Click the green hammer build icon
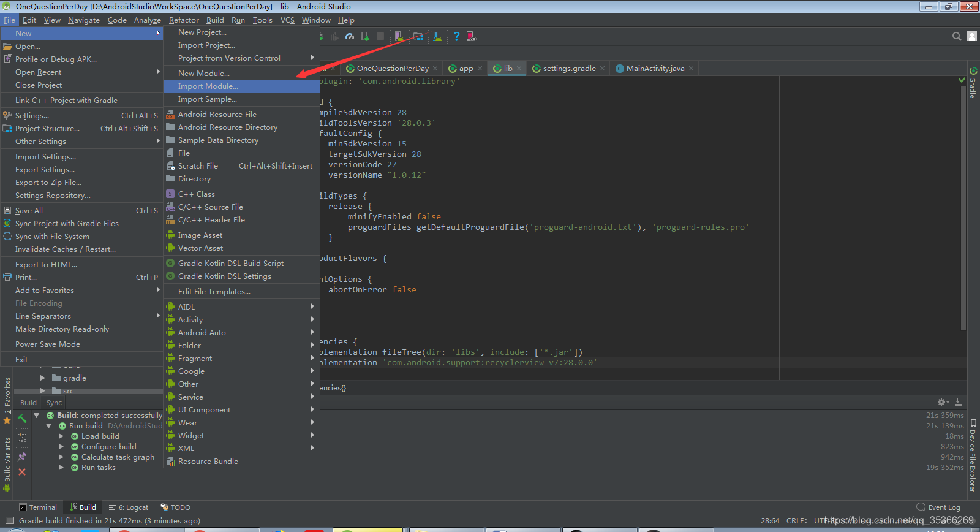The width and height of the screenshot is (980, 532). tap(22, 419)
